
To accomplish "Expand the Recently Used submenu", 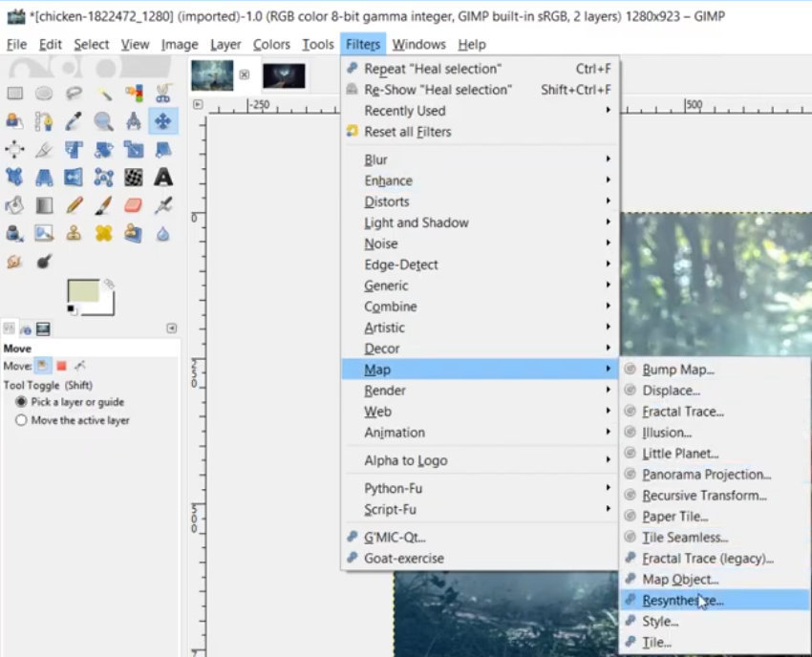I will coord(481,110).
